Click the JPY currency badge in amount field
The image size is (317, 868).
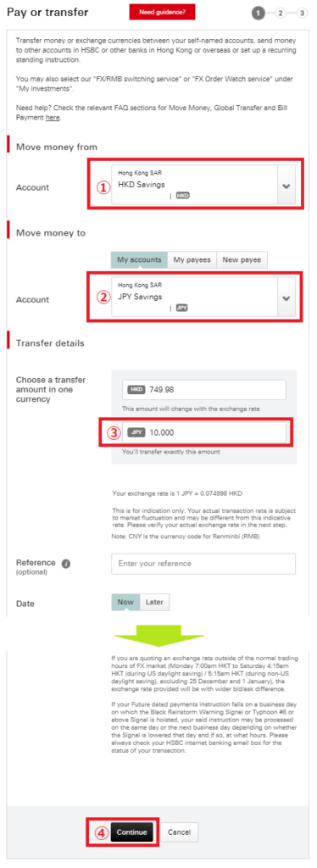tap(136, 432)
